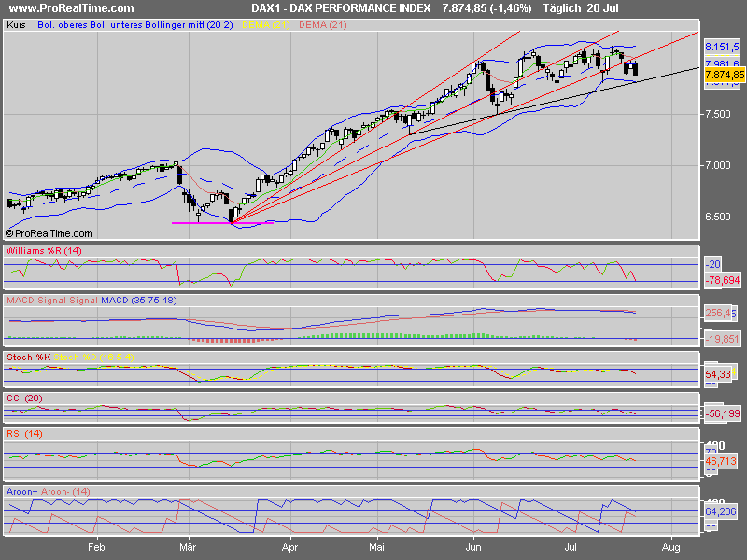Click the blue Aroon+ label
The height and width of the screenshot is (560, 747).
tap(21, 492)
